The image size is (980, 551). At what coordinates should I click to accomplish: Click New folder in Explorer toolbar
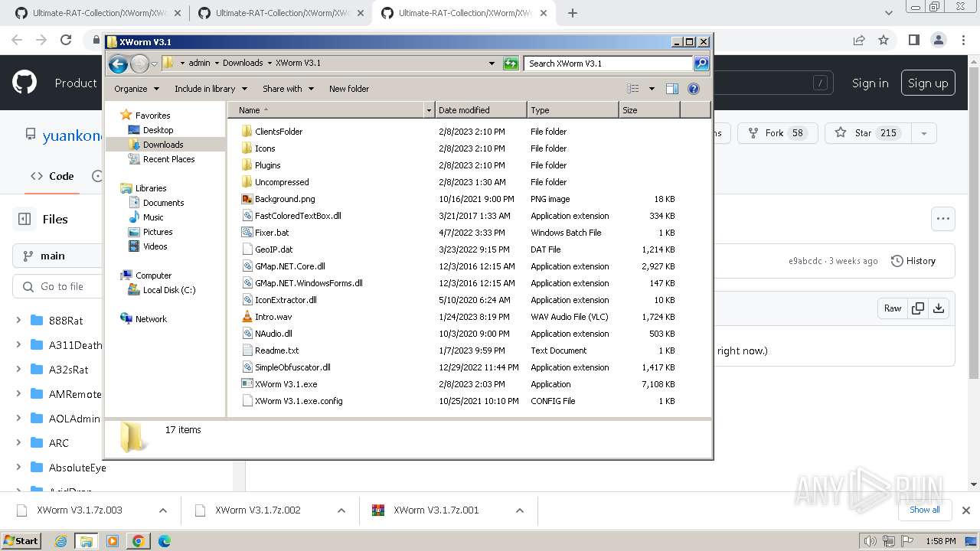pyautogui.click(x=349, y=89)
